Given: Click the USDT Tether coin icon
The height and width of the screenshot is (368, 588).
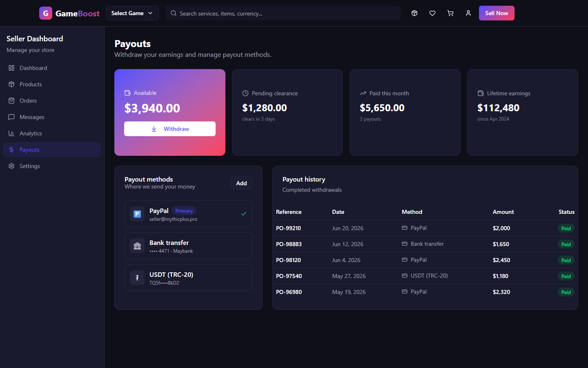Looking at the screenshot, I should pyautogui.click(x=137, y=278).
